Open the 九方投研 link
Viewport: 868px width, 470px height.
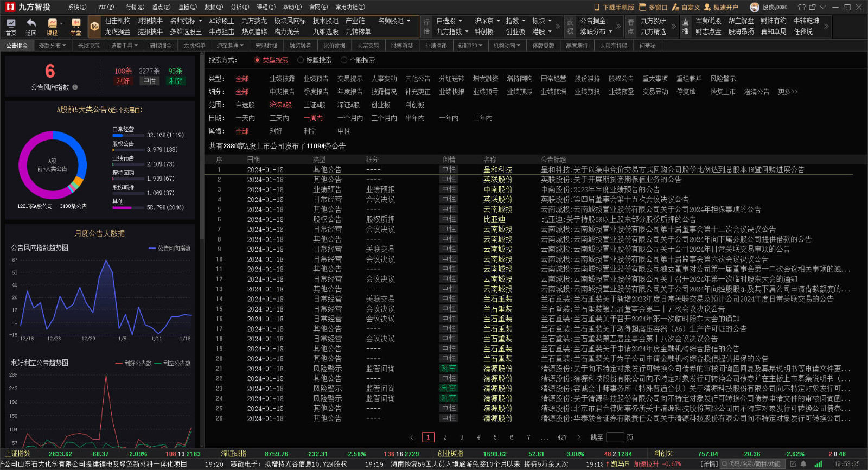[653, 21]
